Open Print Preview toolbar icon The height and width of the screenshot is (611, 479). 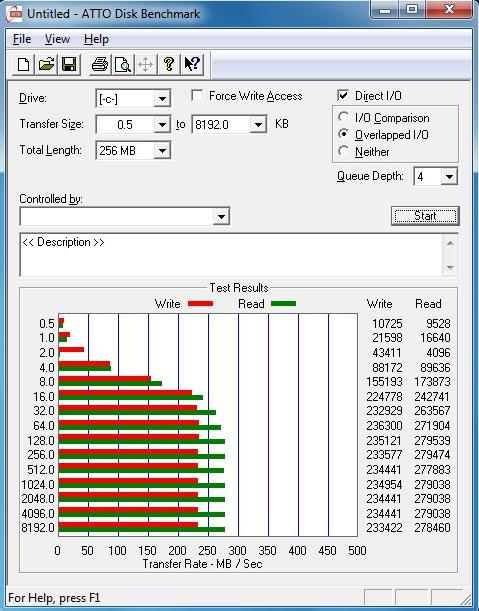point(122,64)
